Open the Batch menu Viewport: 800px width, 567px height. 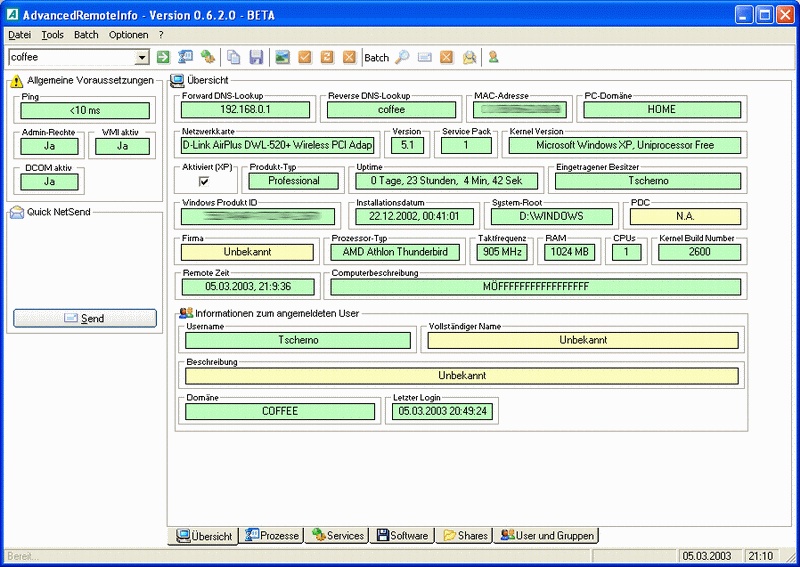[x=86, y=35]
